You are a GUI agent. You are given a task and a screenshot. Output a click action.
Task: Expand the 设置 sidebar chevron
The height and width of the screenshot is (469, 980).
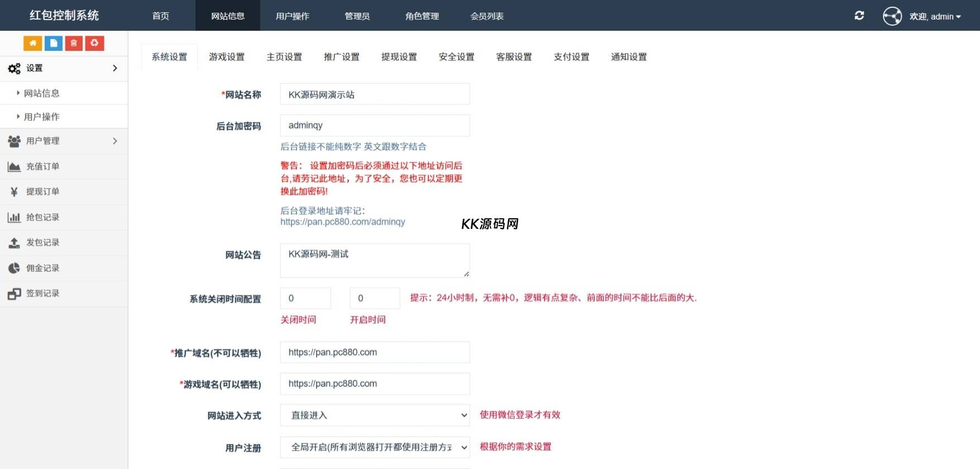[x=115, y=68]
